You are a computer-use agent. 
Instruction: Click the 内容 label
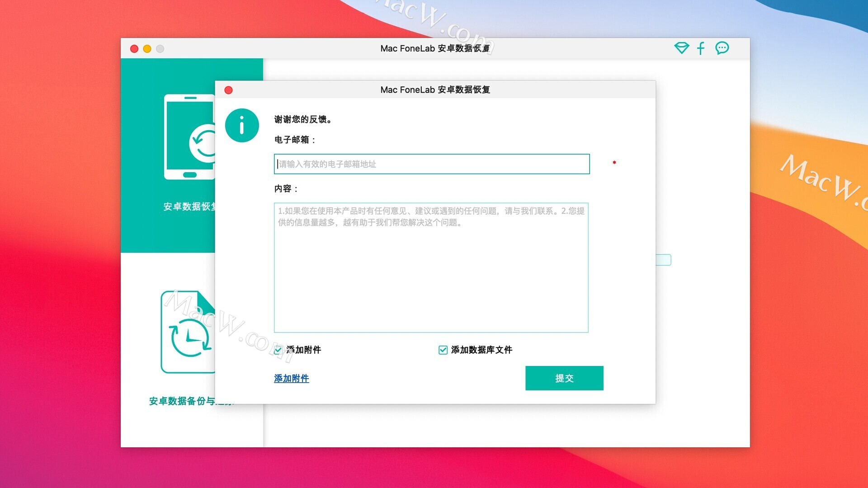point(286,188)
